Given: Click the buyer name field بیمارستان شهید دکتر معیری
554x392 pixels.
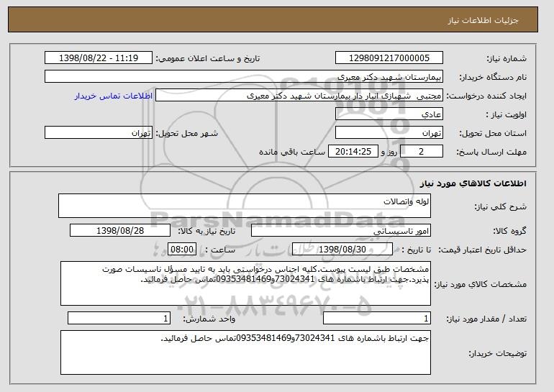Looking at the screenshot, I should pos(244,77).
